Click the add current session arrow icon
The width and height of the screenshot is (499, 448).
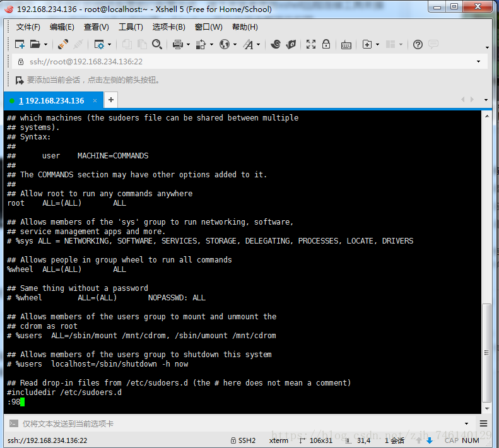click(x=20, y=80)
